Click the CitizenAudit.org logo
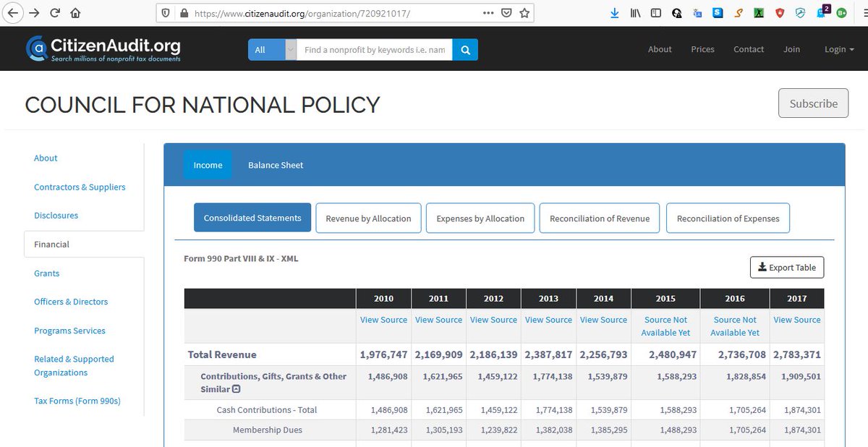 tap(103, 48)
